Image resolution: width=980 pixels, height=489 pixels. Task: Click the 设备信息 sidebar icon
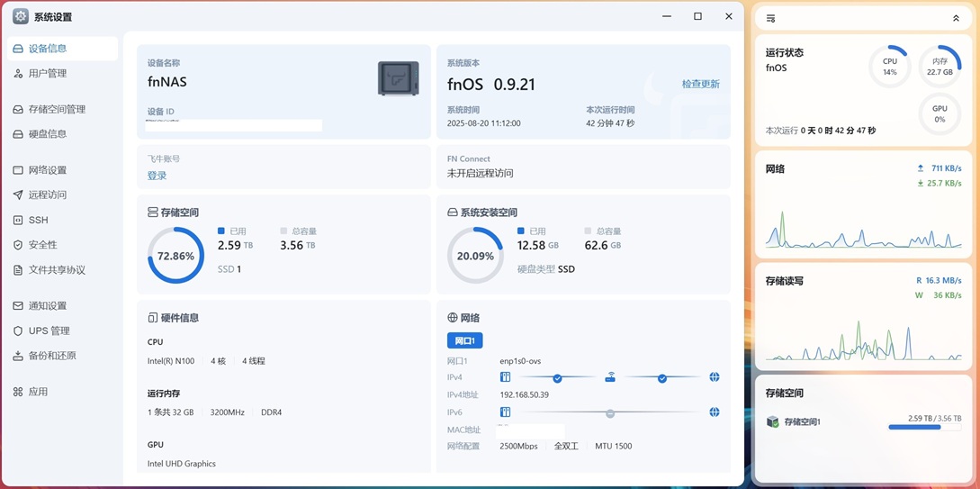point(17,49)
